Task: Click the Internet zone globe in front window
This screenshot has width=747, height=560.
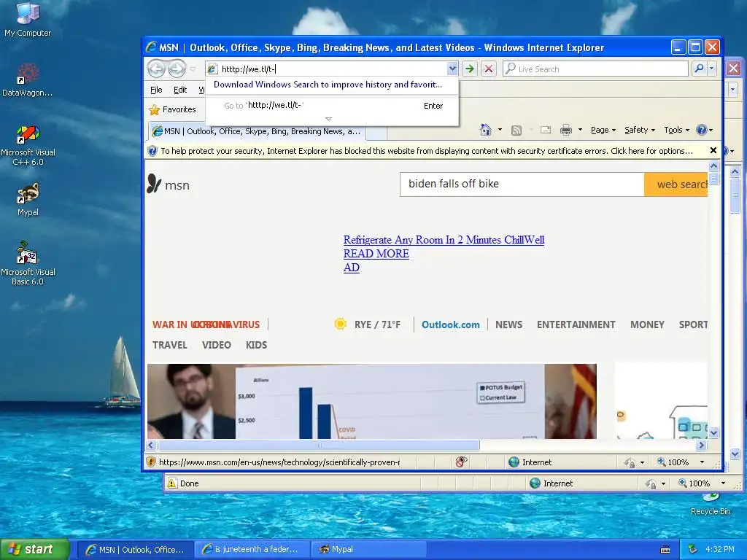Action: tap(514, 462)
